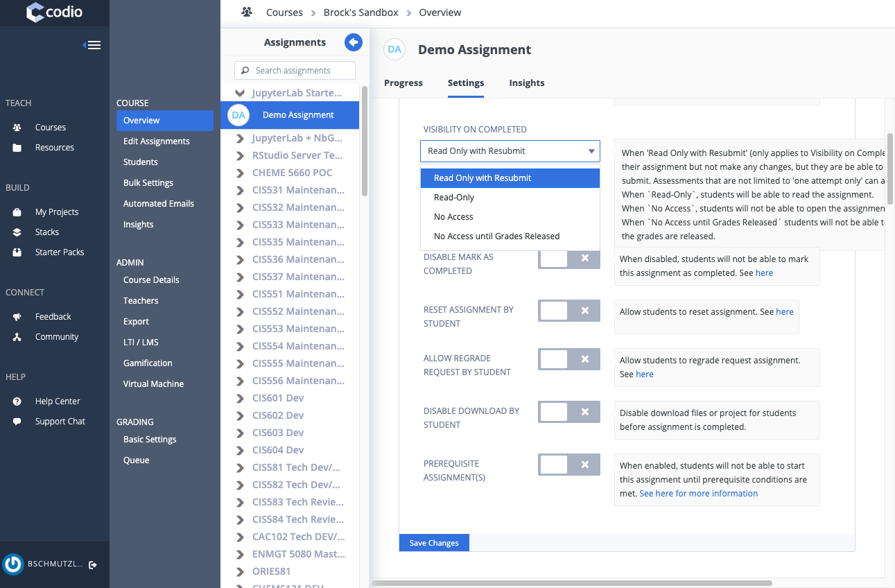Screen dimensions: 895x588
Task: Expand the JupyterLab + NbG module
Action: [x=240, y=138]
